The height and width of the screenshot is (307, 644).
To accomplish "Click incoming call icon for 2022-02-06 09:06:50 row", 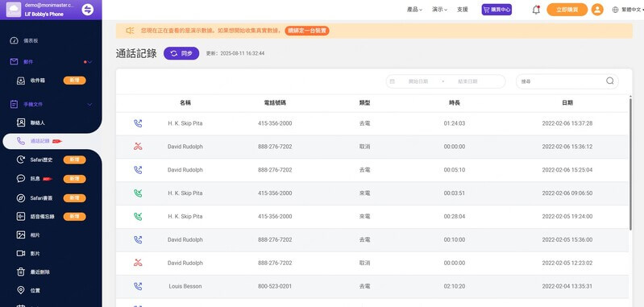I will [x=138, y=193].
